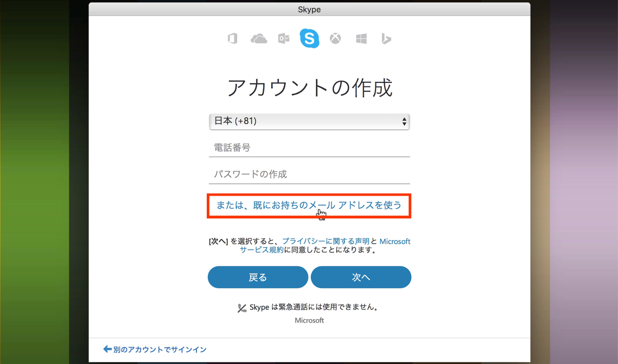Open the プライバシーに関する声明 link
This screenshot has height=364, width=618.
tap(326, 241)
